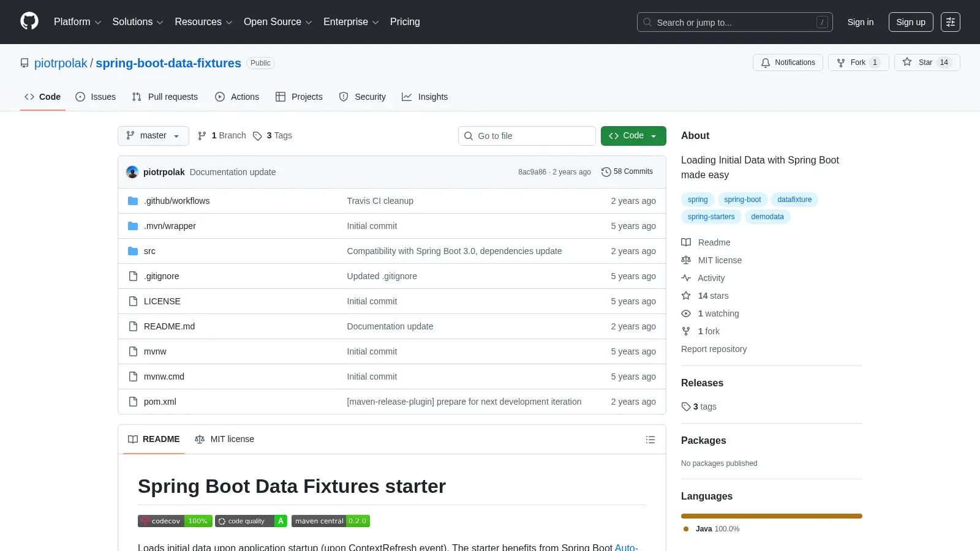This screenshot has width=980, height=551.
Task: Click the LICENSE file icon
Action: pyautogui.click(x=133, y=301)
